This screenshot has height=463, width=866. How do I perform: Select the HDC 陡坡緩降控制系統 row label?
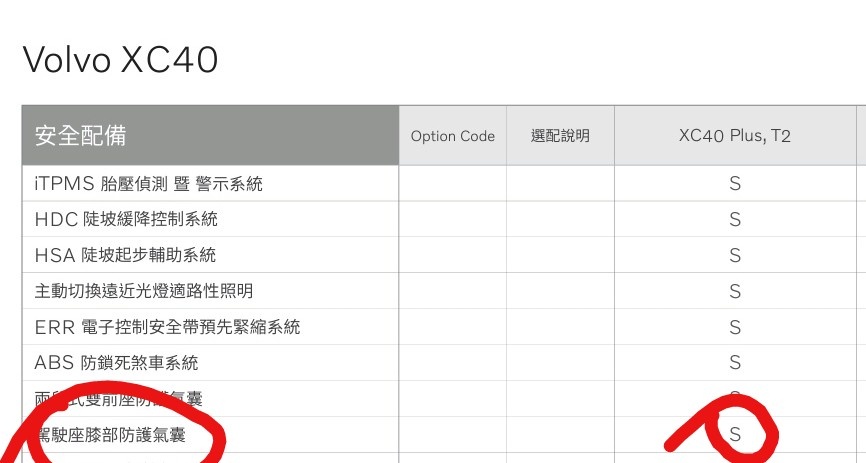126,219
